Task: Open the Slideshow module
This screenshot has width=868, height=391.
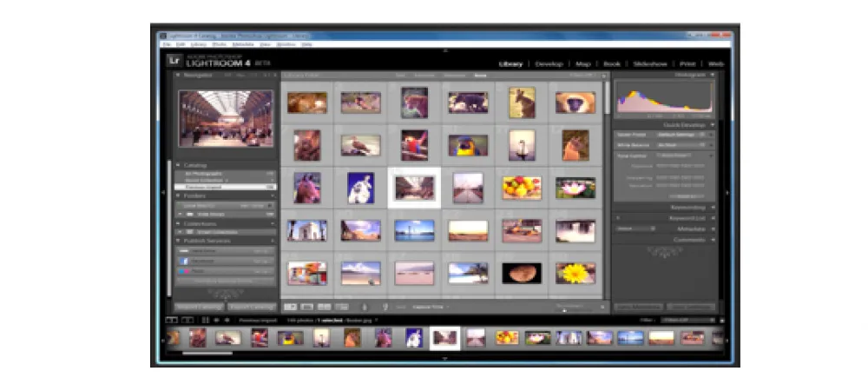Action: 649,63
